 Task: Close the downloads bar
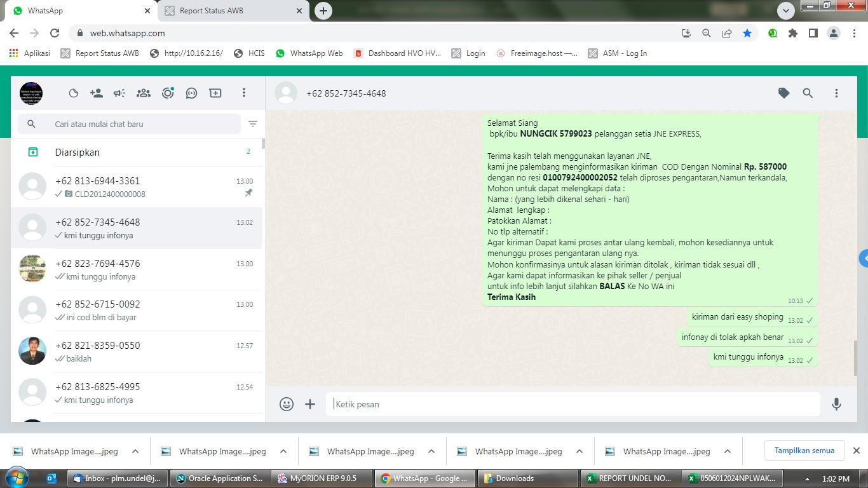click(x=856, y=451)
